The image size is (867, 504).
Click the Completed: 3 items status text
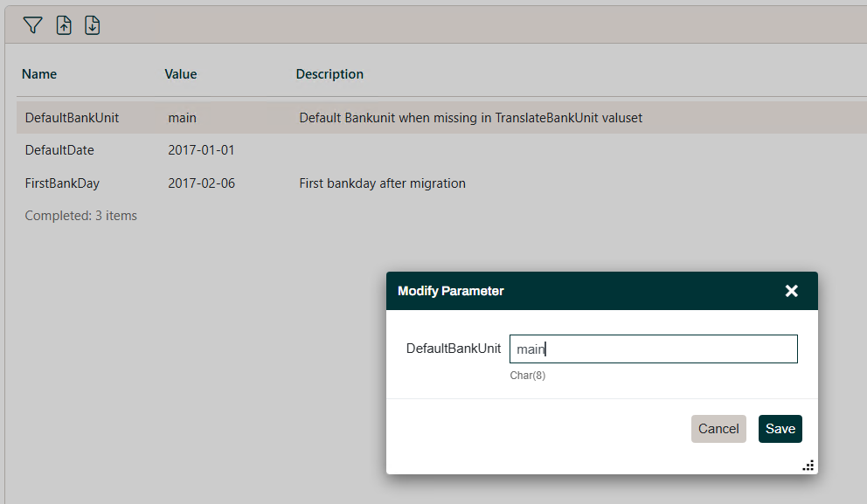80,215
